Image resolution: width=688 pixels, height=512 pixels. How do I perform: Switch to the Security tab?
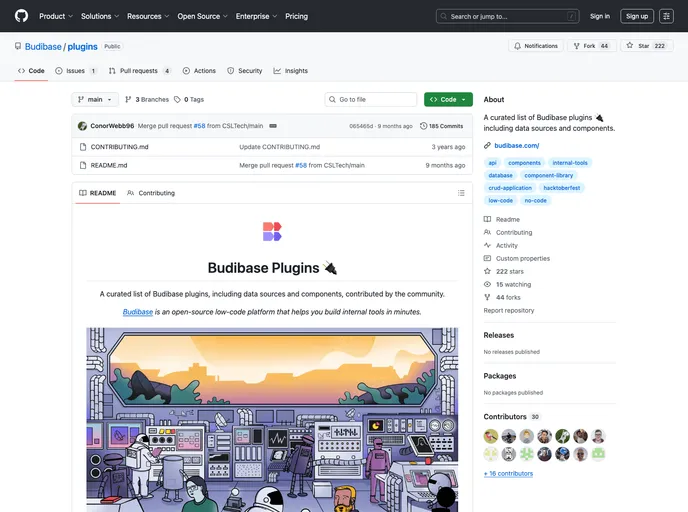(x=245, y=71)
